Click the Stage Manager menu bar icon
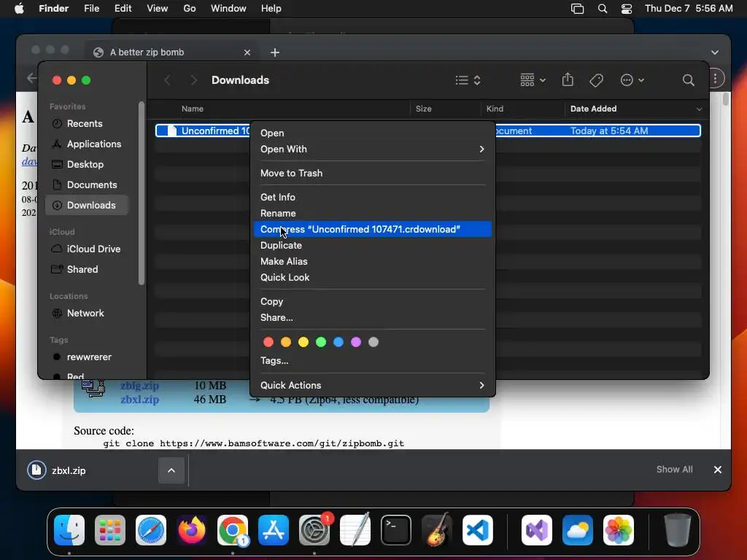This screenshot has height=560, width=747. 578,9
